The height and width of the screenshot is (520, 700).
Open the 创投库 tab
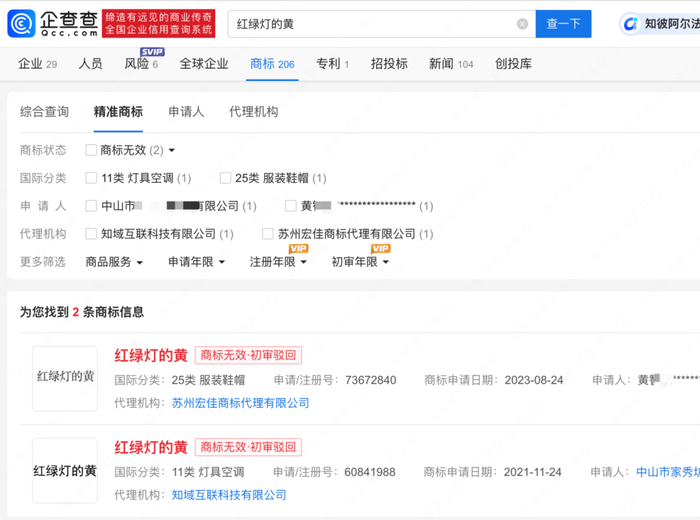[x=513, y=64]
